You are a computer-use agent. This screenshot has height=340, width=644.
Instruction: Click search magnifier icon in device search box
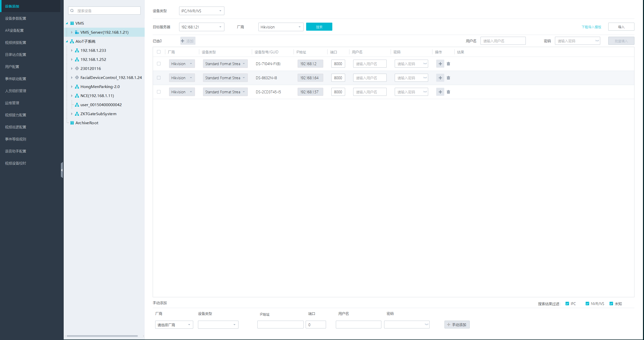click(x=72, y=11)
